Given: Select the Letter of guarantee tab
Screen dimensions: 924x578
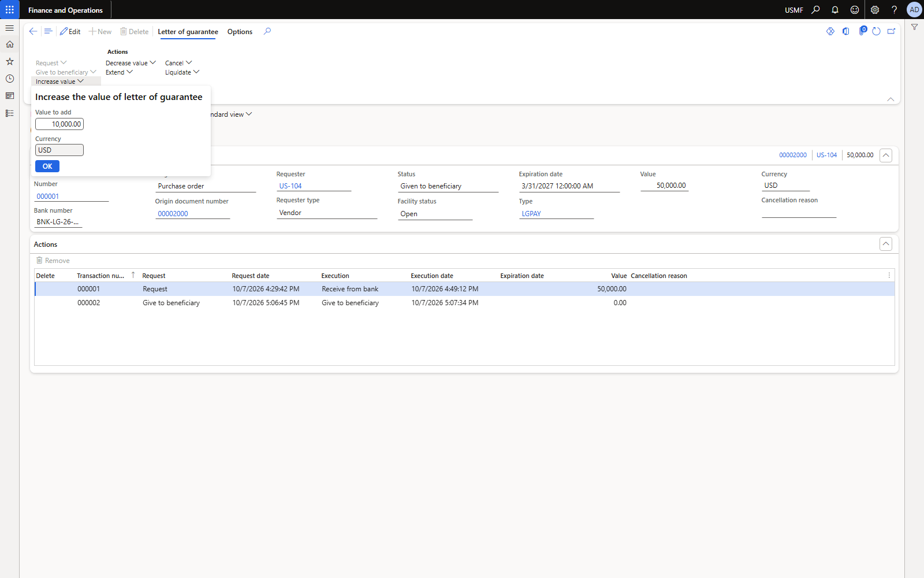Looking at the screenshot, I should (x=188, y=32).
